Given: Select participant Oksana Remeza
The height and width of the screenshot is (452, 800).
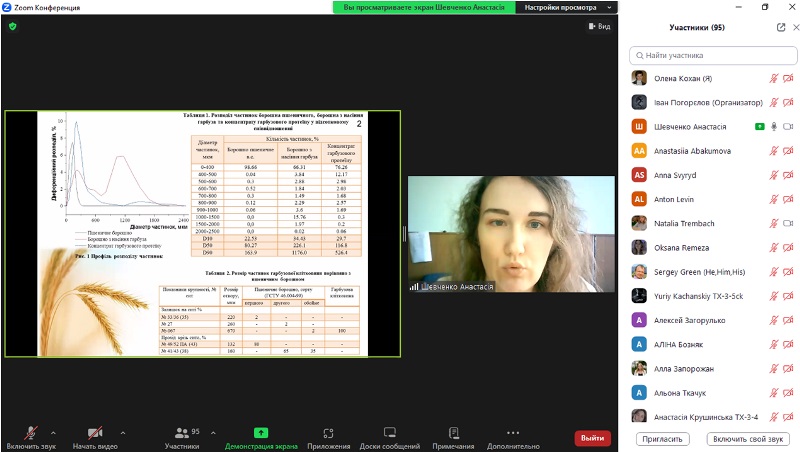Looking at the screenshot, I should pyautogui.click(x=713, y=248).
